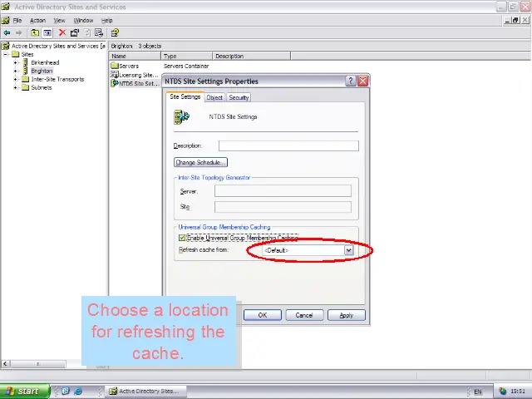Click the Brighton site icon in tree
Screen dimensions: 532x399
(x=26, y=71)
